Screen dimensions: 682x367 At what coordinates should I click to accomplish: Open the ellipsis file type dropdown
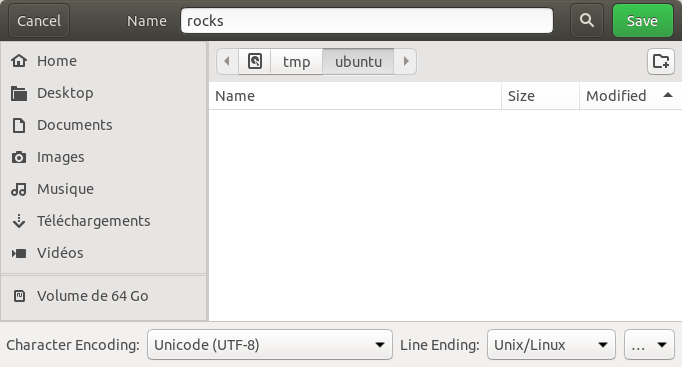point(649,345)
